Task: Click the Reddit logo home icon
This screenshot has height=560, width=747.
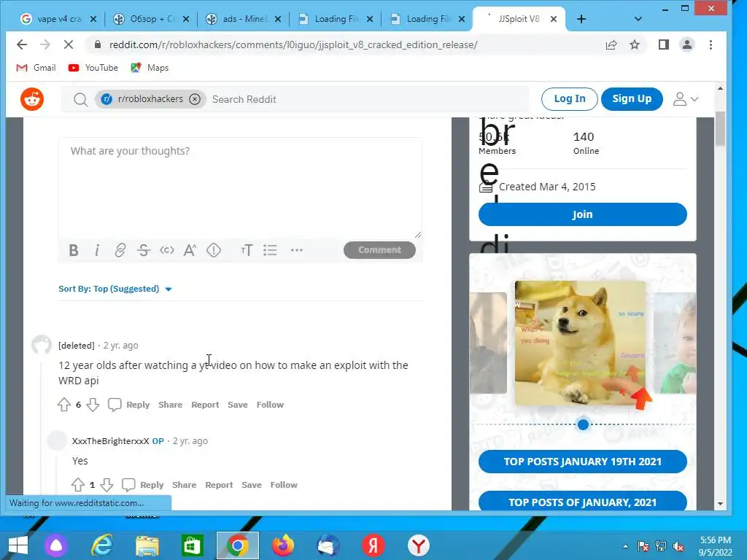Action: pyautogui.click(x=32, y=99)
